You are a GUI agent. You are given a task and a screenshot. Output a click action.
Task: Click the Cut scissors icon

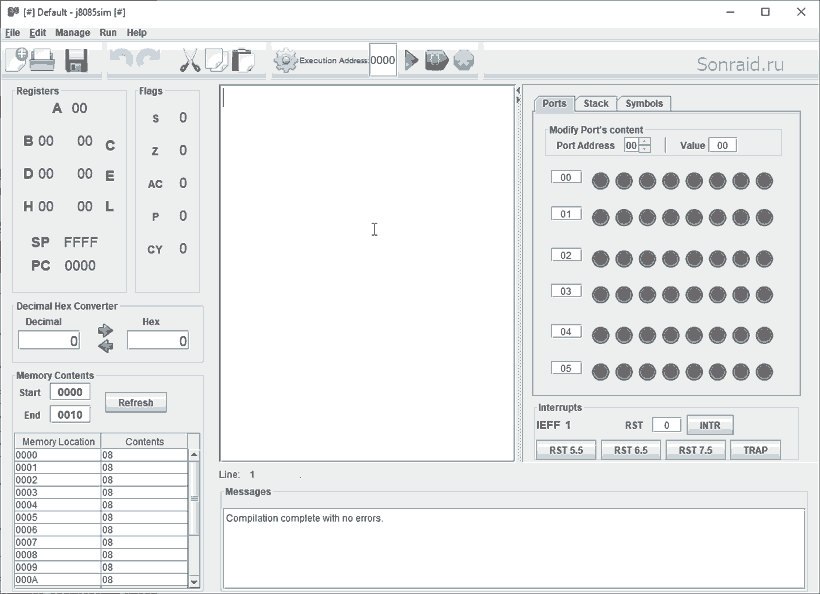point(190,61)
